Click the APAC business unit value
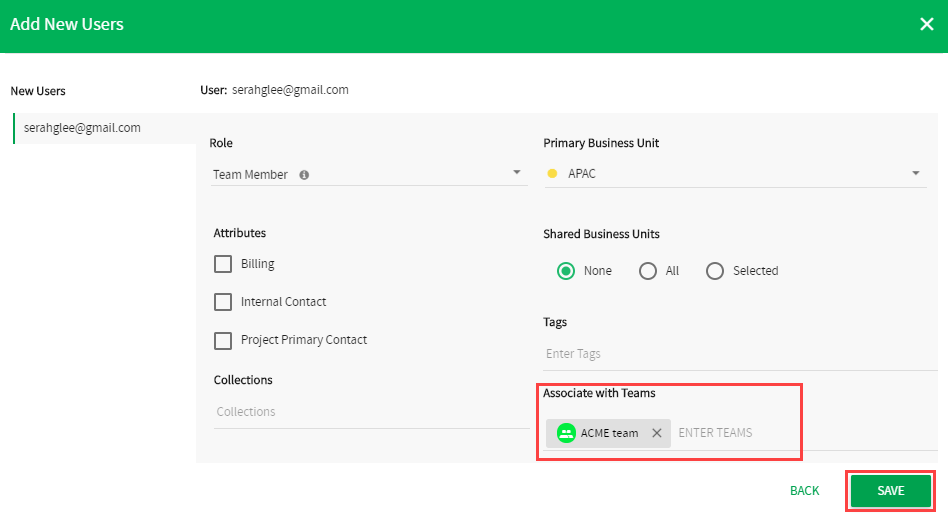Viewport: 948px width, 526px height. coord(582,174)
